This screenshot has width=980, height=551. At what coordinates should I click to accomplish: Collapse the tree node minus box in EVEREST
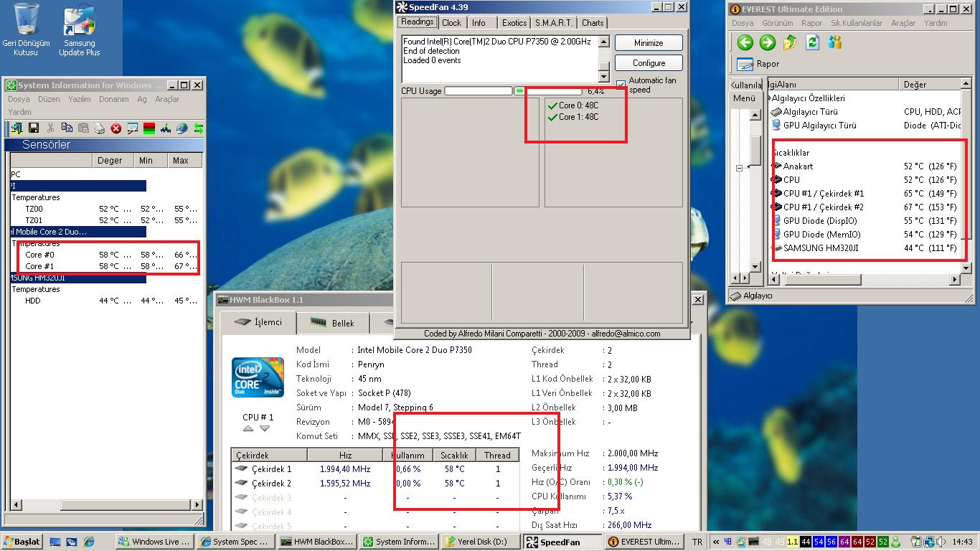tap(739, 168)
